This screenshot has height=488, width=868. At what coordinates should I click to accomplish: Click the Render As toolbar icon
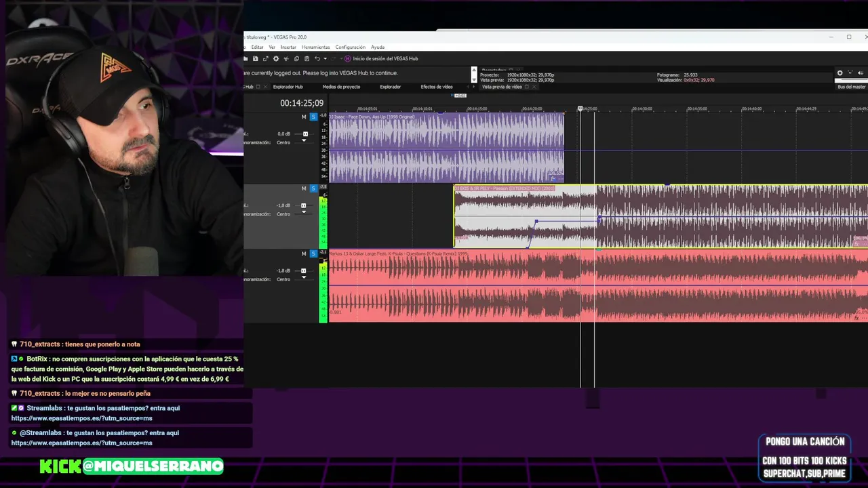pos(266,59)
